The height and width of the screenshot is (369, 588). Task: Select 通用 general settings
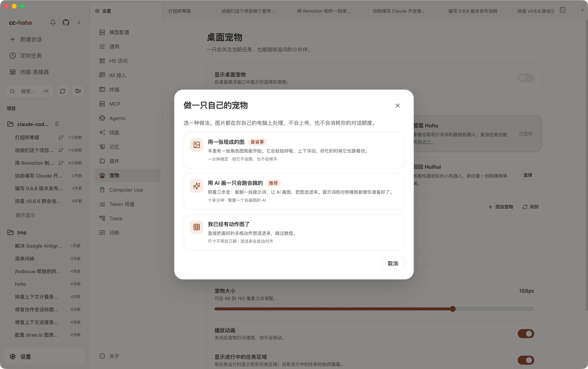(128, 47)
